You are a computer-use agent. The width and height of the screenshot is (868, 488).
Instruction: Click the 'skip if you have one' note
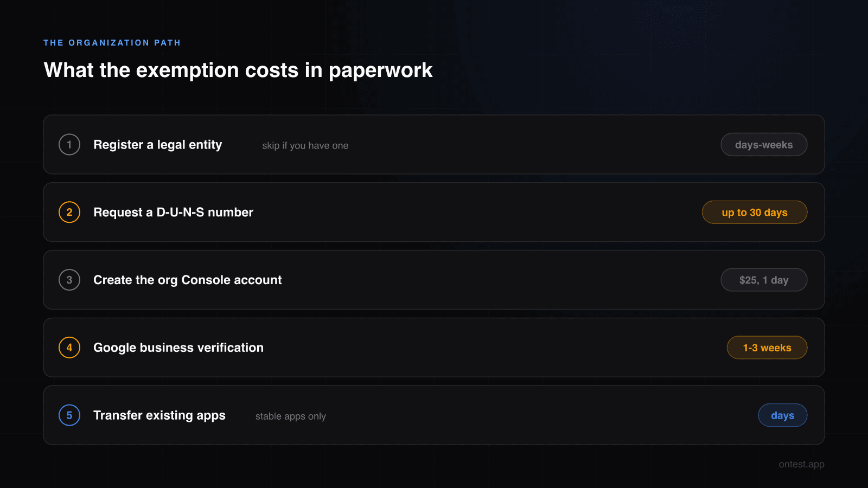pyautogui.click(x=305, y=145)
